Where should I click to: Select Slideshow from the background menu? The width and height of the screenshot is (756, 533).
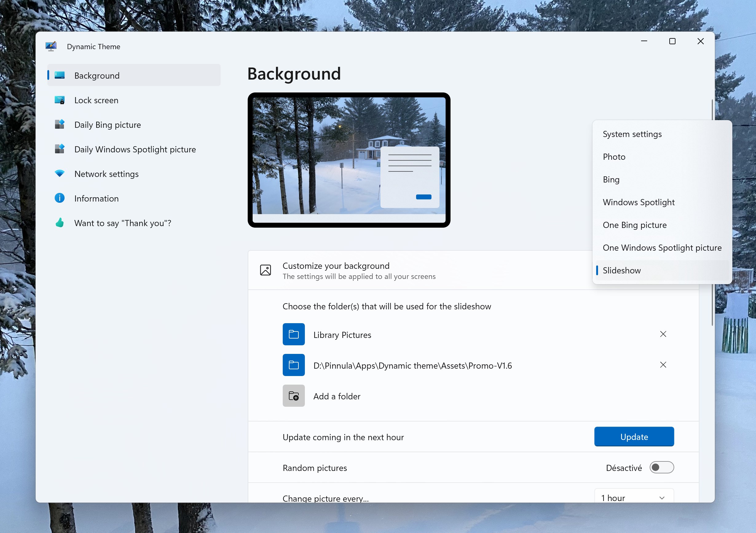(x=622, y=270)
